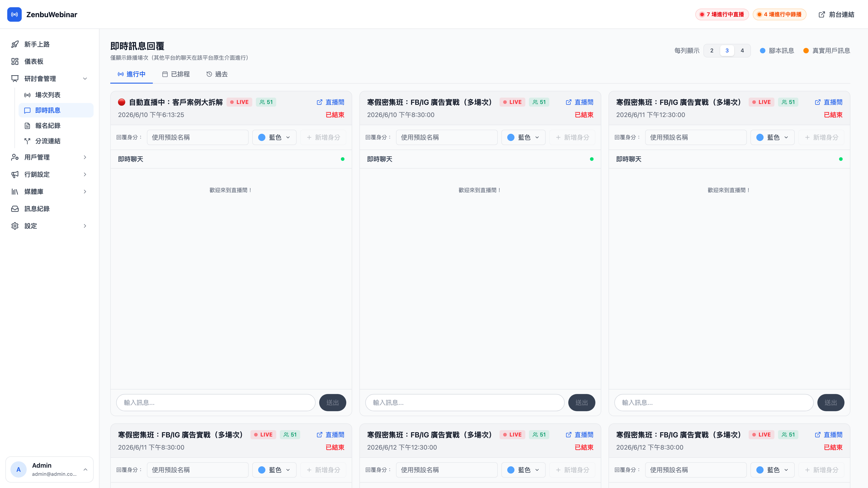Click the plus icon of 新增身分 on 6/10 下午8:30:00 card
The image size is (868, 488).
(558, 137)
